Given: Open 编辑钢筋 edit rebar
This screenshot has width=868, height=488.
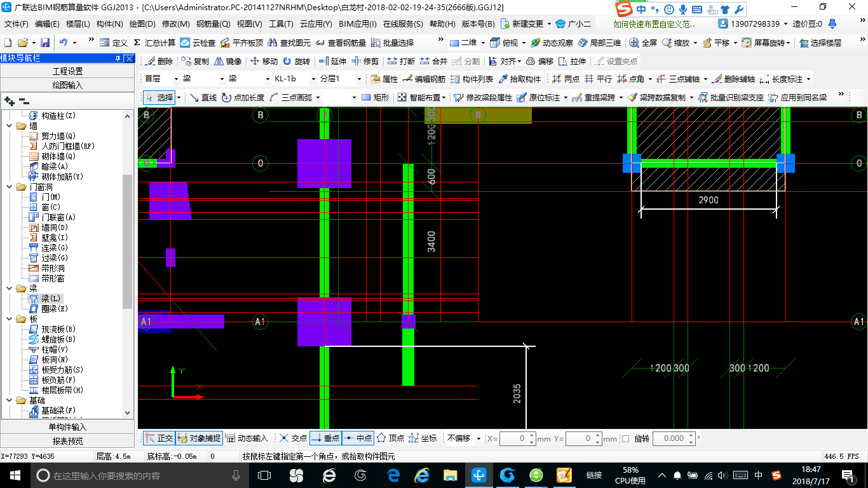Looking at the screenshot, I should click(x=424, y=79).
